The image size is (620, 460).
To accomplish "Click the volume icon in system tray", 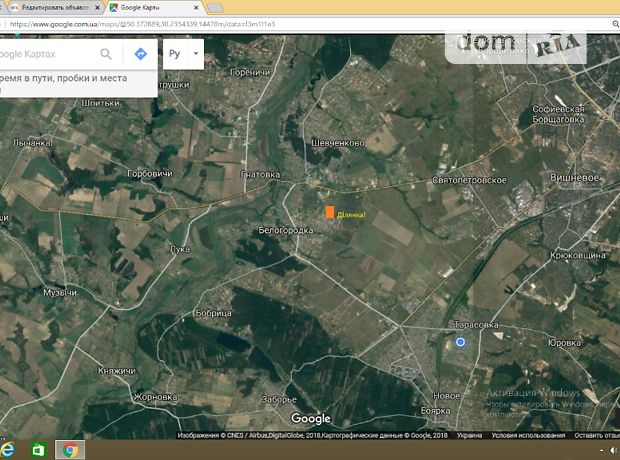I will pos(614,451).
